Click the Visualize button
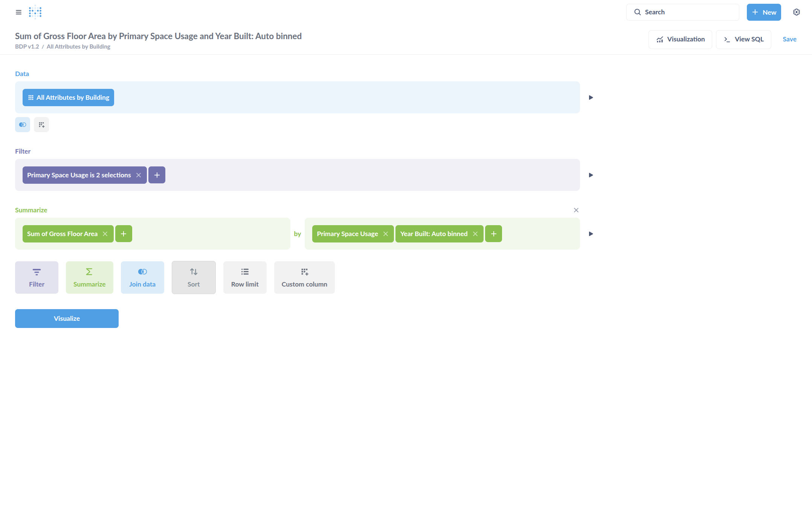Image resolution: width=812 pixels, height=523 pixels. click(67, 319)
